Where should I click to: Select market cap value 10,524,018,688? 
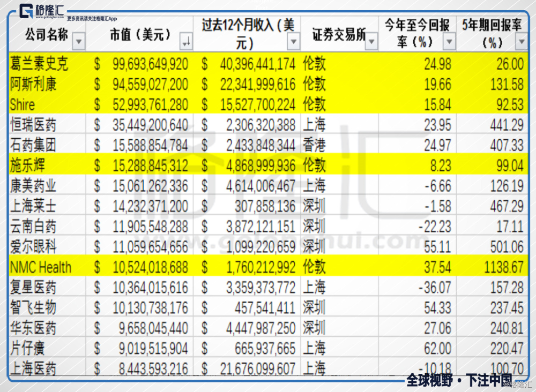tap(151, 267)
